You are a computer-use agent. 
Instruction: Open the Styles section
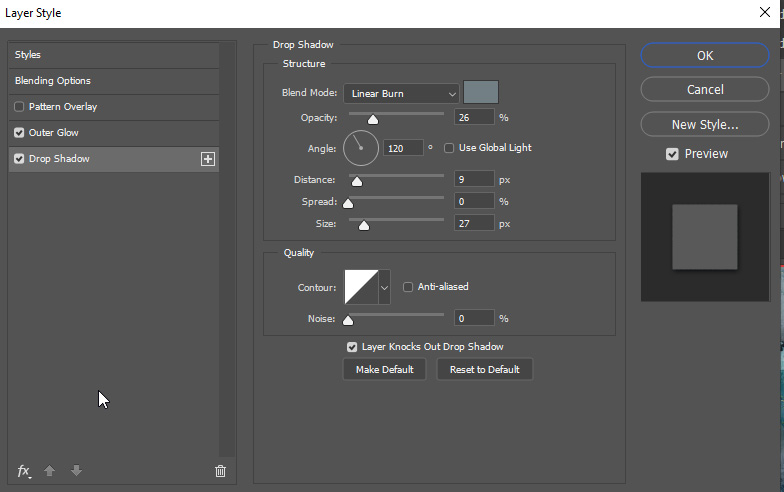[114, 55]
